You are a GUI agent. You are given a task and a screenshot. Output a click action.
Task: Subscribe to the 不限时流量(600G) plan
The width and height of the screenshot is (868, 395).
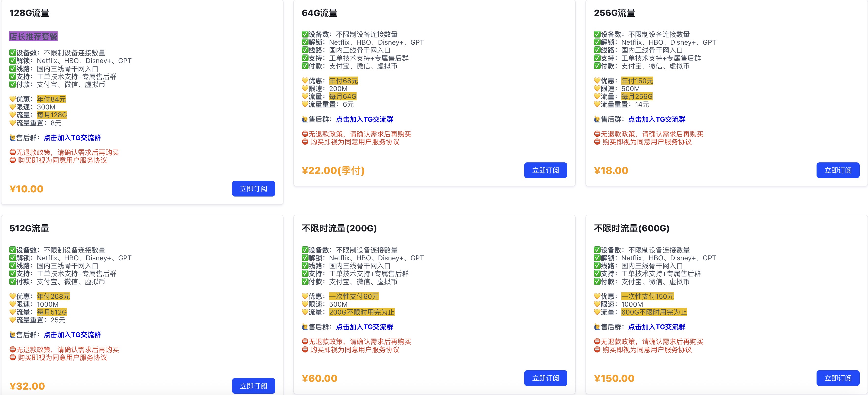tap(838, 378)
